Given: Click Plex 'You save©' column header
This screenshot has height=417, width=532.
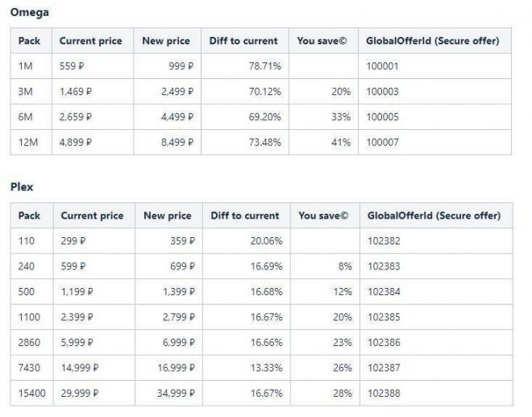Looking at the screenshot, I should [325, 215].
